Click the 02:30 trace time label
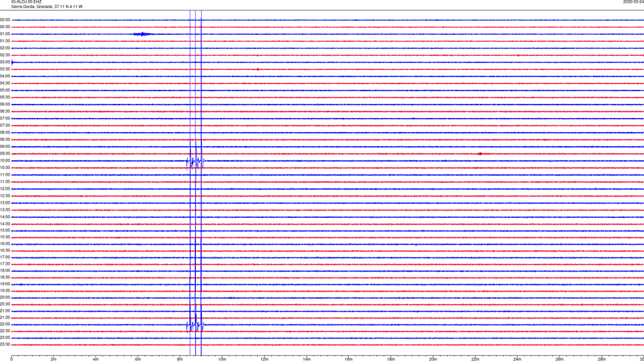644x362 pixels. (x=5, y=55)
